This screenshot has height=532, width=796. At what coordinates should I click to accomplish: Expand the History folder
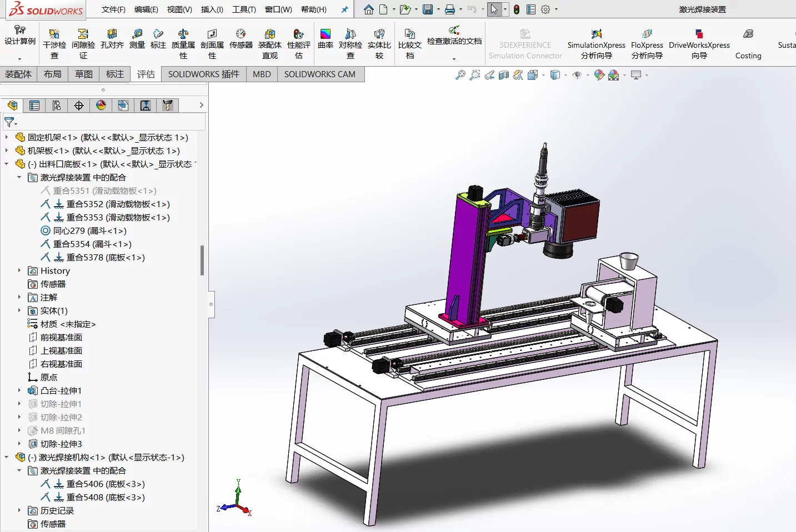click(x=19, y=270)
